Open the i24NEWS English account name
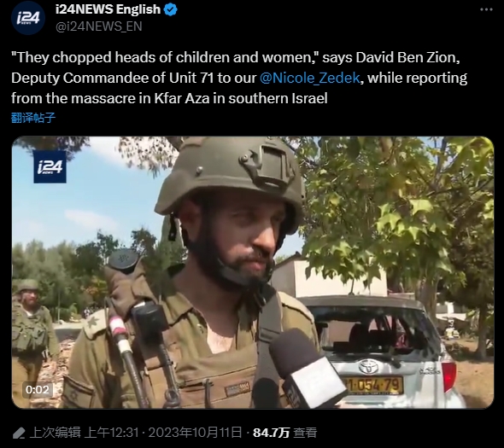The image size is (504, 448). [x=108, y=9]
